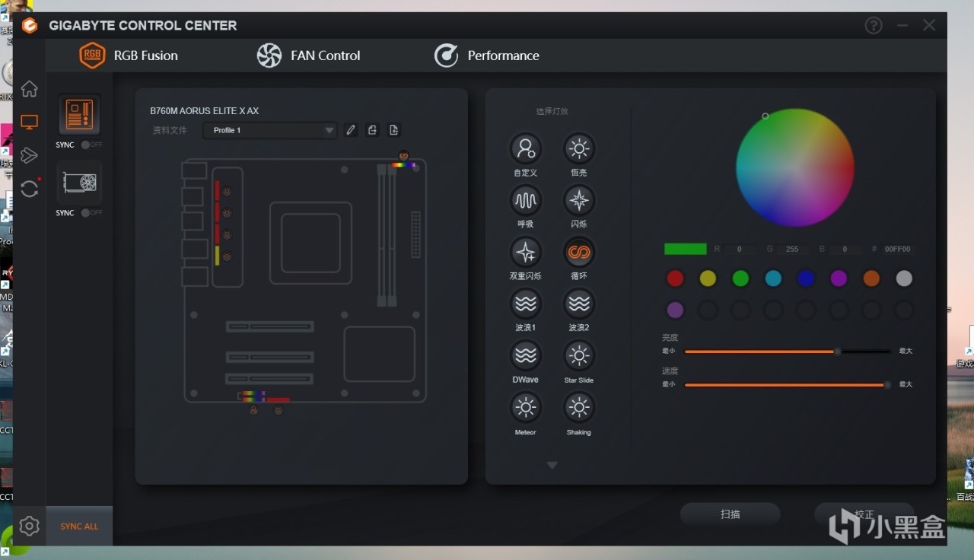Screen dimensions: 974x560
Task: Choose the 双重闪烁 double flash effect
Action: click(x=525, y=252)
